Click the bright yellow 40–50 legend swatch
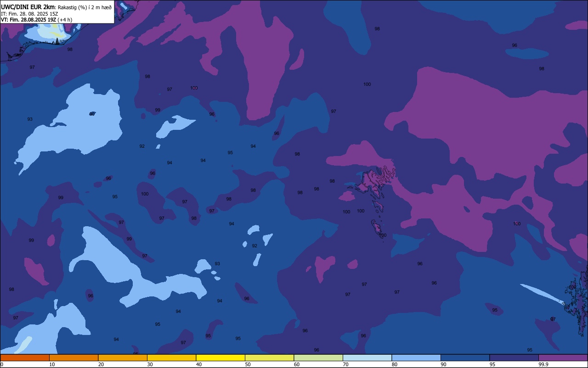This screenshot has width=588, height=368. [220, 357]
